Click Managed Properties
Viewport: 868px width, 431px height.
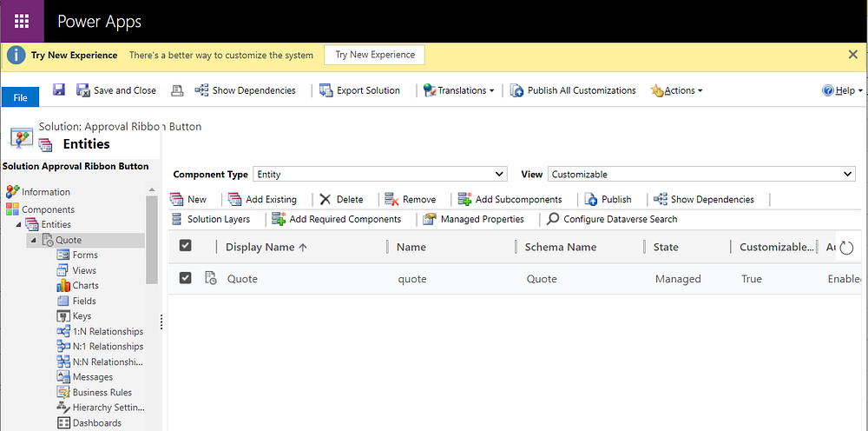[473, 219]
